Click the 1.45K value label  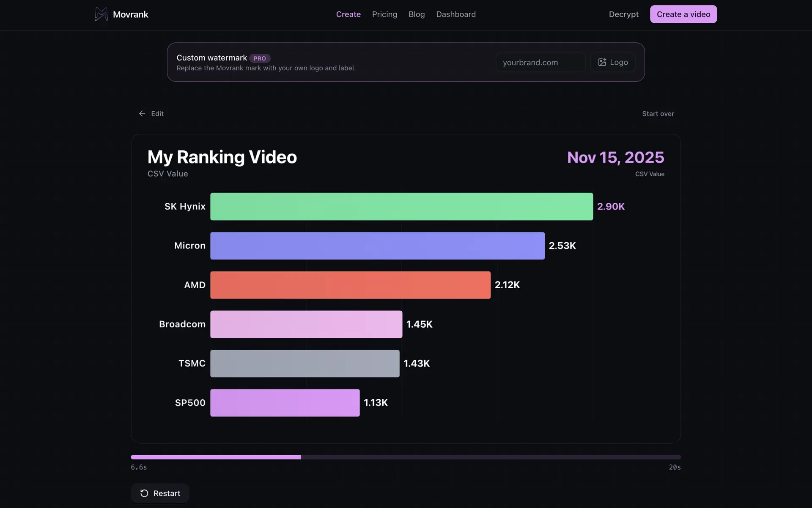click(x=419, y=324)
